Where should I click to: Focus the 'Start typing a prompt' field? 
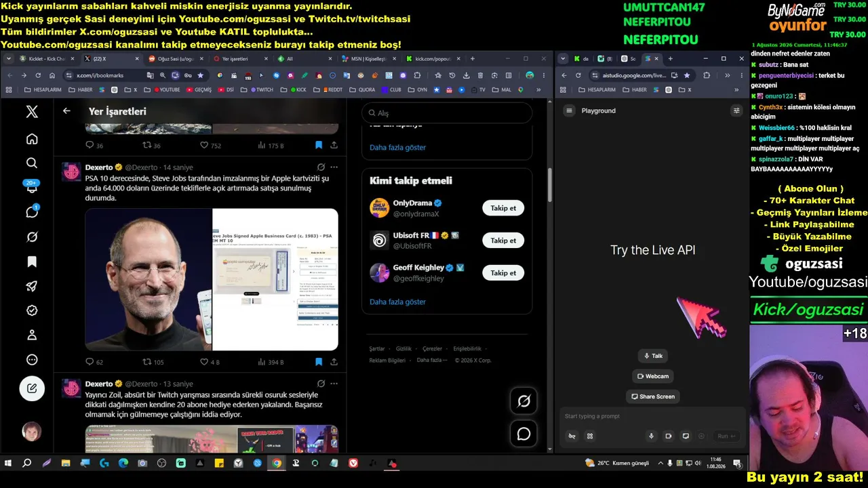[x=652, y=416]
